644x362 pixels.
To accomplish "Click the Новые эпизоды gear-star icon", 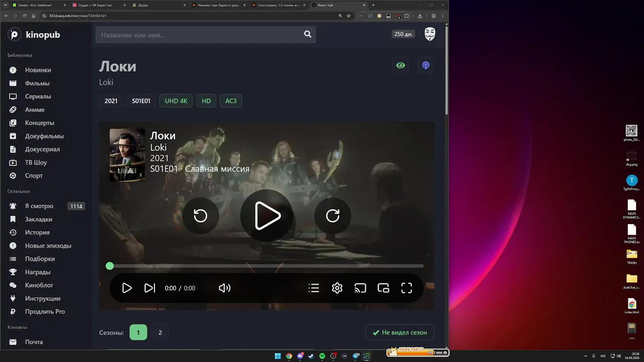I will coord(14,246).
